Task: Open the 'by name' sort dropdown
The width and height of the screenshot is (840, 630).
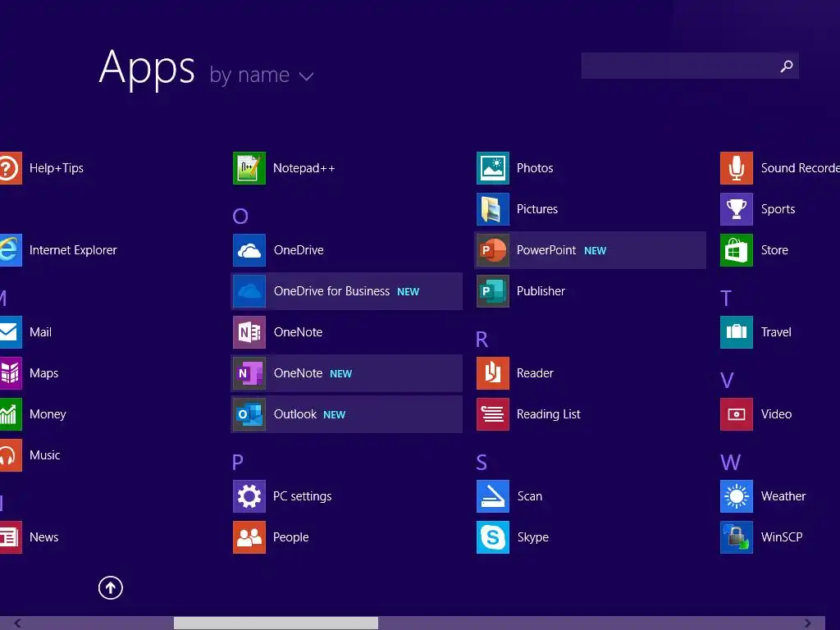Action: 262,75
